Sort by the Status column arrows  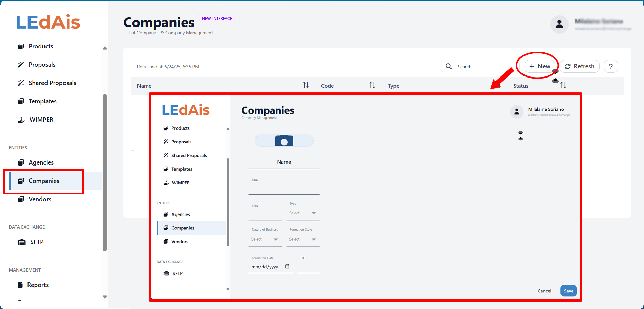563,85
